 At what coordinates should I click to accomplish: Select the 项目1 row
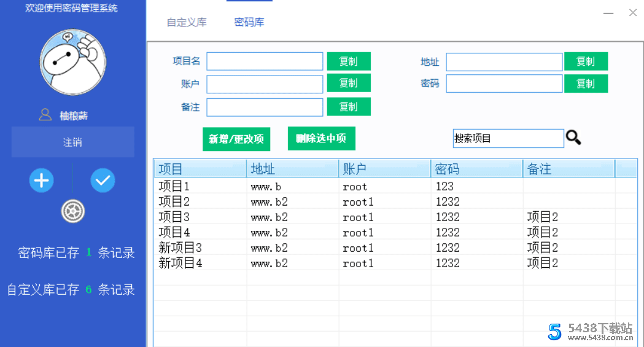(x=395, y=187)
